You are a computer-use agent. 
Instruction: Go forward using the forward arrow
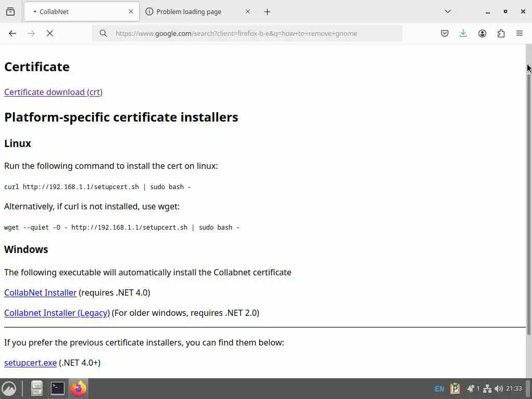(31, 33)
